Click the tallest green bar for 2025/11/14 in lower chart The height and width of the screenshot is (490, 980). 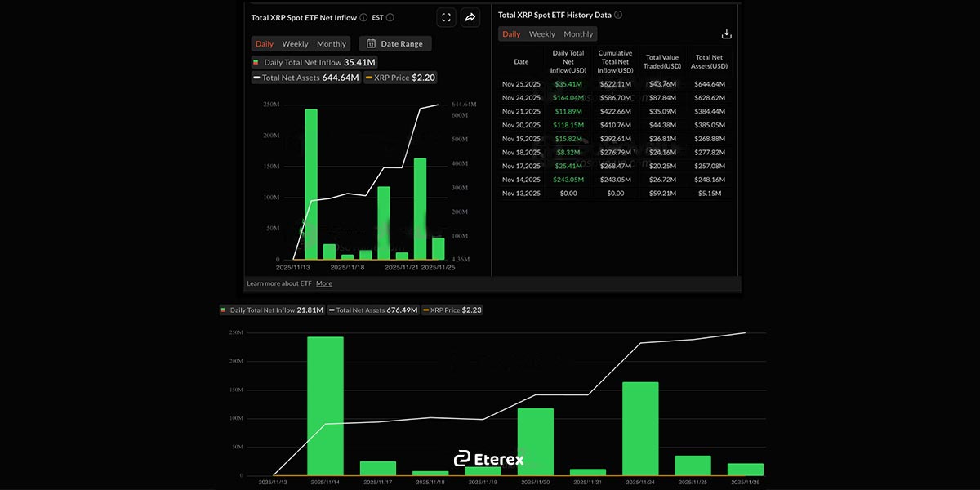click(x=325, y=404)
